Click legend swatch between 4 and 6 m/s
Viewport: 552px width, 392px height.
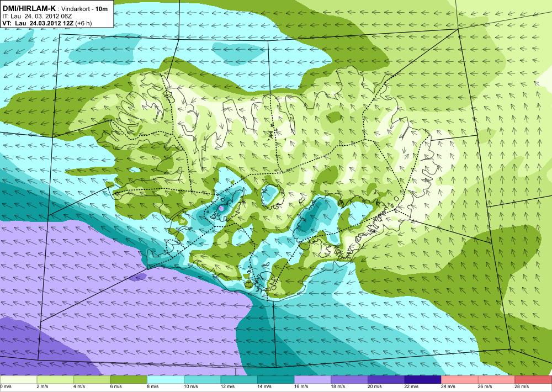[92, 380]
